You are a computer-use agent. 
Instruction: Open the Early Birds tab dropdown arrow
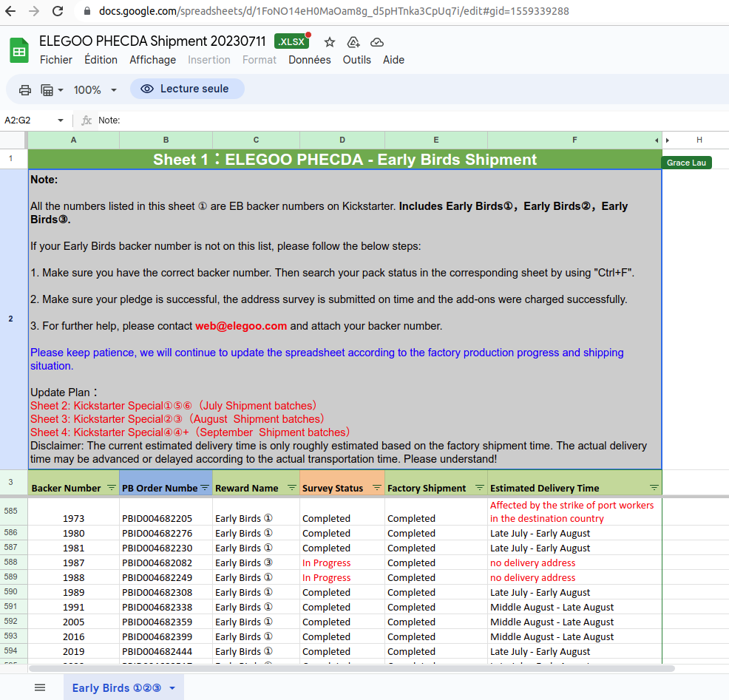pos(172,688)
